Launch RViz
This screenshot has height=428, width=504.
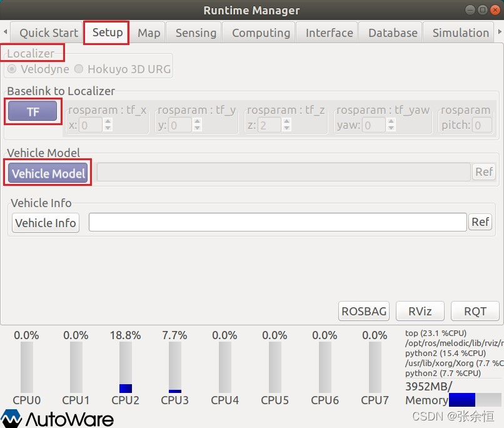[x=420, y=311]
